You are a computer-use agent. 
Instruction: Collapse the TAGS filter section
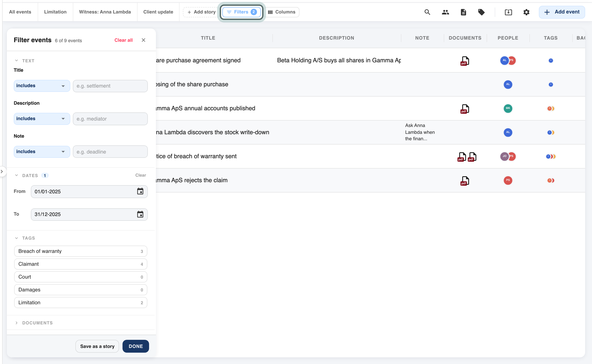click(x=16, y=238)
